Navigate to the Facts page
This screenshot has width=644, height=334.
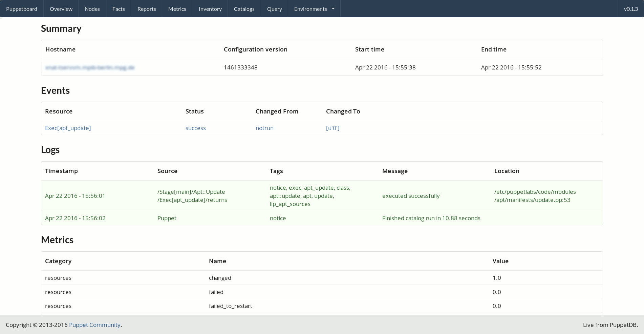coord(119,9)
